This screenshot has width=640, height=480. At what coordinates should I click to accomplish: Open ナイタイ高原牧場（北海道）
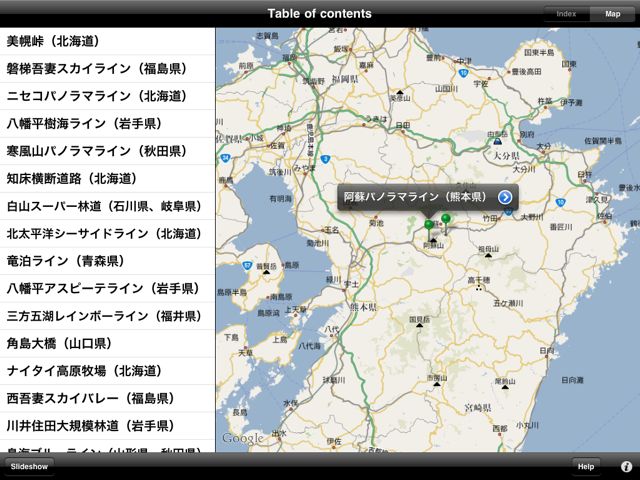coord(107,371)
